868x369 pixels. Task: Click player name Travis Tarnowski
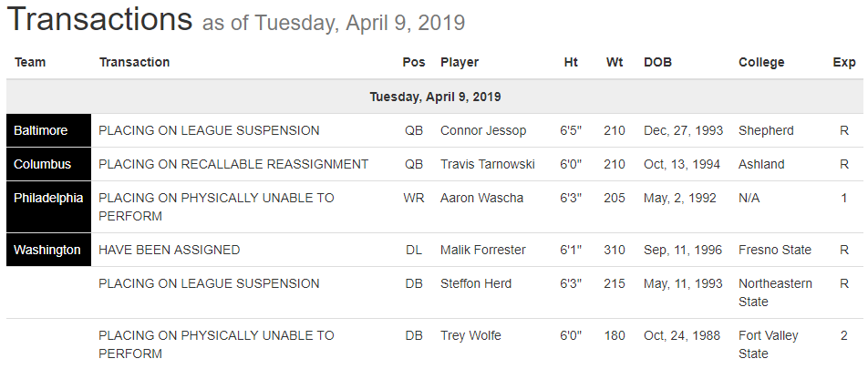(488, 164)
